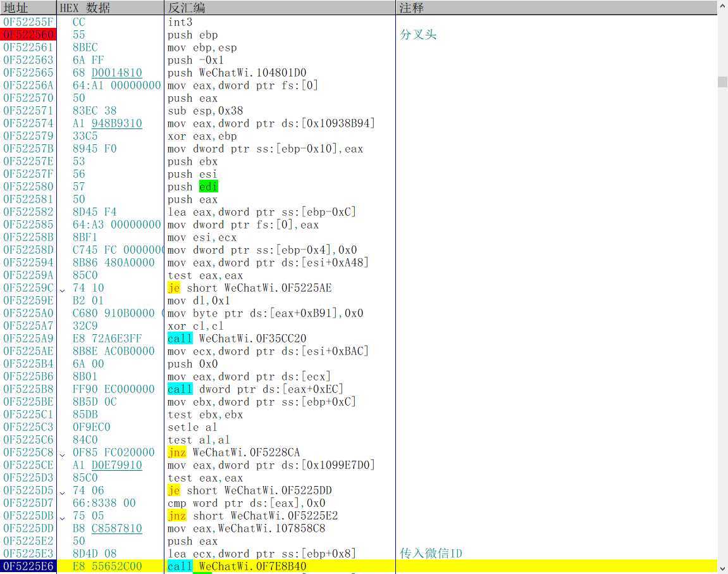Select mov ebx,[ebp+0xC] instruction
This screenshot has width=728, height=574.
pyautogui.click(x=262, y=402)
